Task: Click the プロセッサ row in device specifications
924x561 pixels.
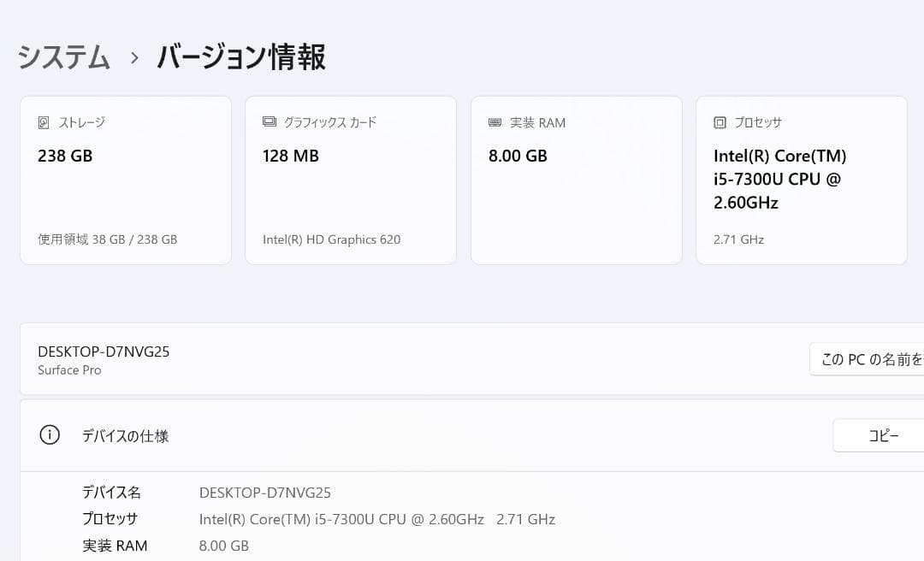Action: tap(110, 519)
